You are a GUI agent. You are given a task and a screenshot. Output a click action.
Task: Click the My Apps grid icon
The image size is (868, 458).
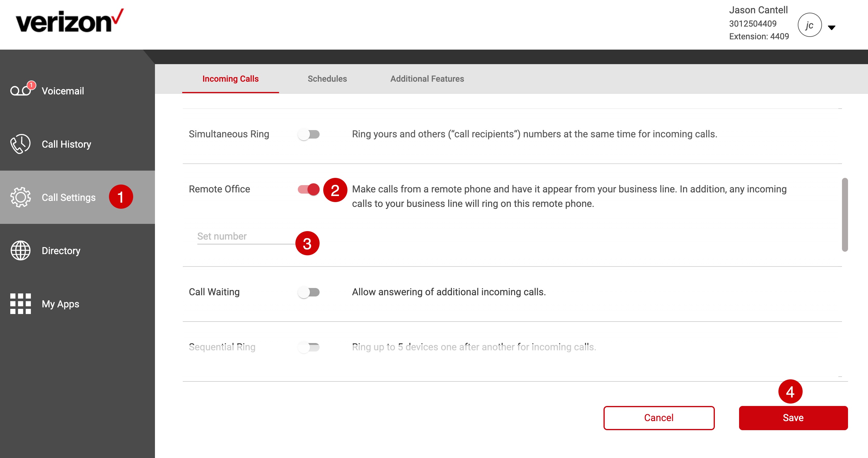pyautogui.click(x=20, y=304)
